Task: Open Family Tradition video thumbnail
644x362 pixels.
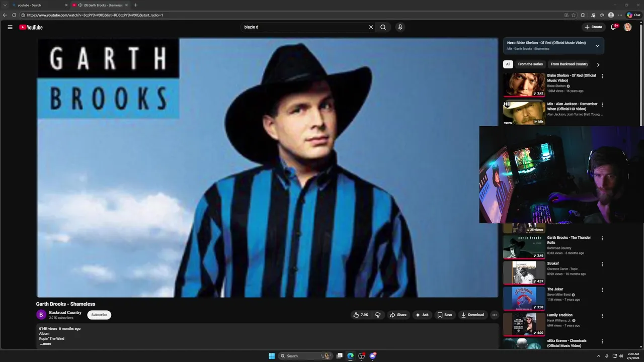Action: coord(524,324)
